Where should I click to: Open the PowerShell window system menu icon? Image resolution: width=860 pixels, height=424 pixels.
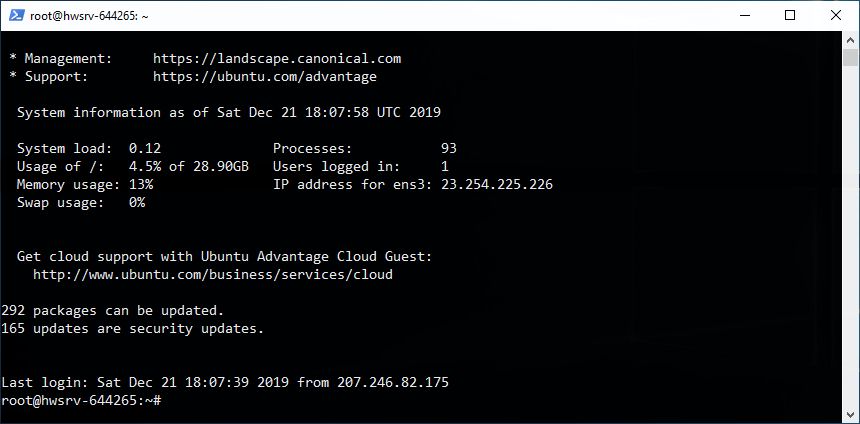[15, 15]
